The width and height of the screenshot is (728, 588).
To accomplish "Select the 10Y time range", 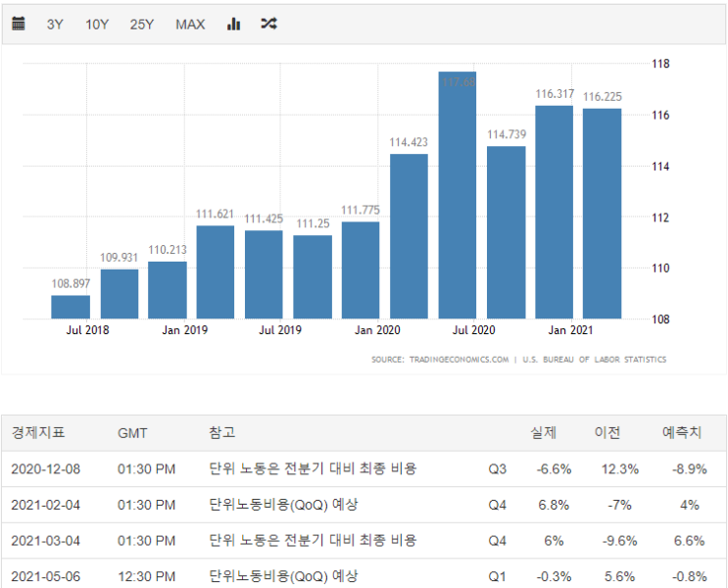I will coord(97,24).
